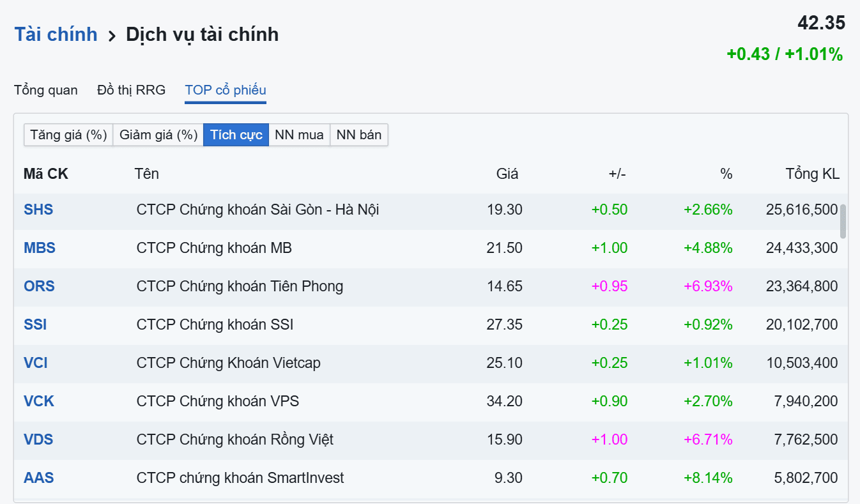
Task: Show NN mua ranking
Action: 299,135
